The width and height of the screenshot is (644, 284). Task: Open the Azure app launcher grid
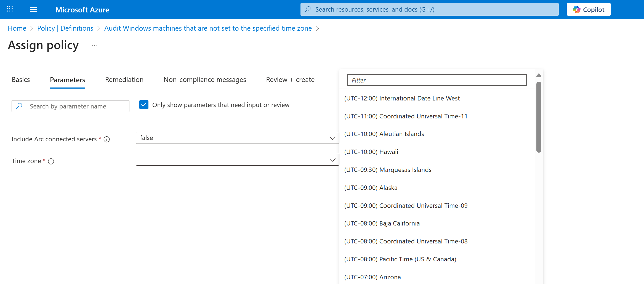pyautogui.click(x=9, y=9)
